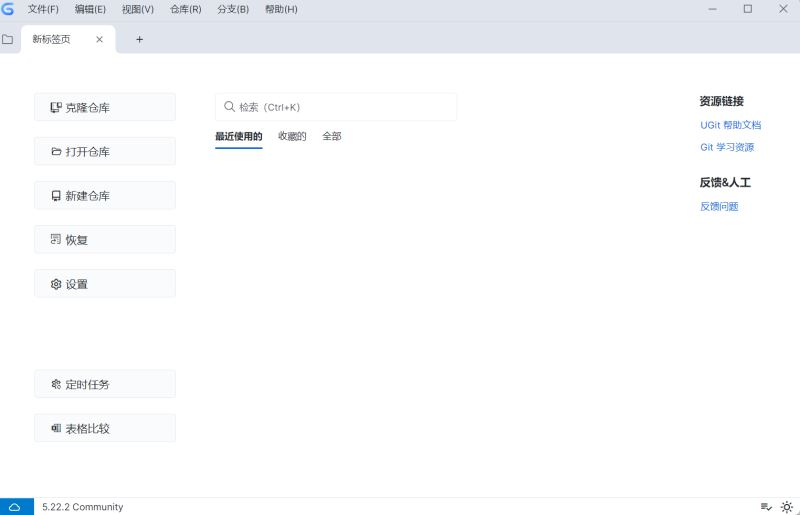
Task: Toggle light/dark theme sun icon
Action: pyautogui.click(x=787, y=507)
